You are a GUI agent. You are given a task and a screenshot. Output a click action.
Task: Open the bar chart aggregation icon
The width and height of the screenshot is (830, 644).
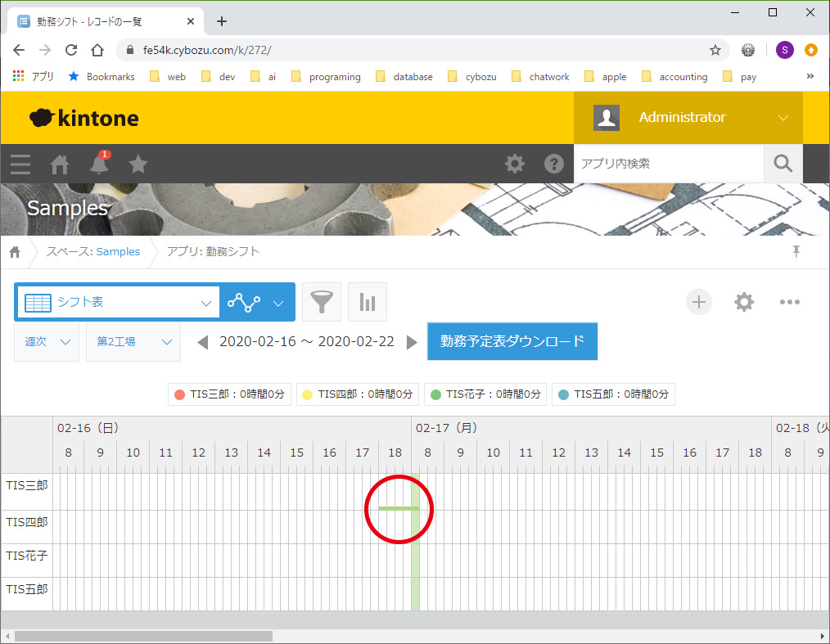pyautogui.click(x=368, y=302)
